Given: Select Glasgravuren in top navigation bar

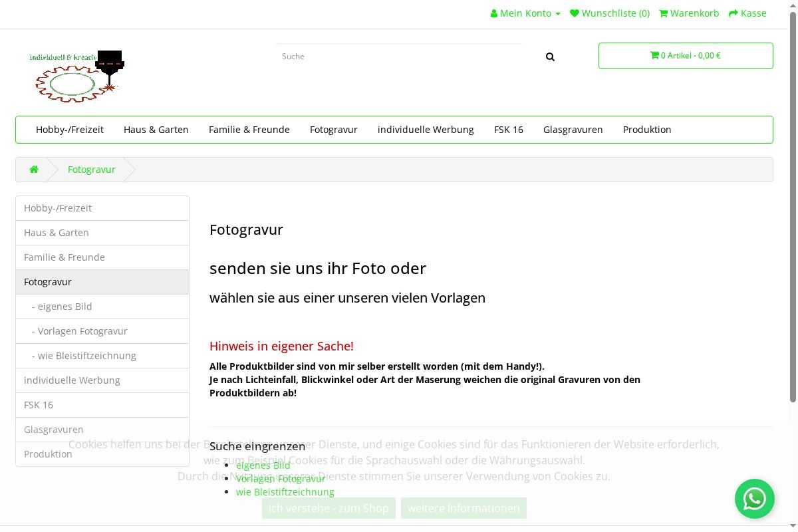Looking at the screenshot, I should [573, 130].
